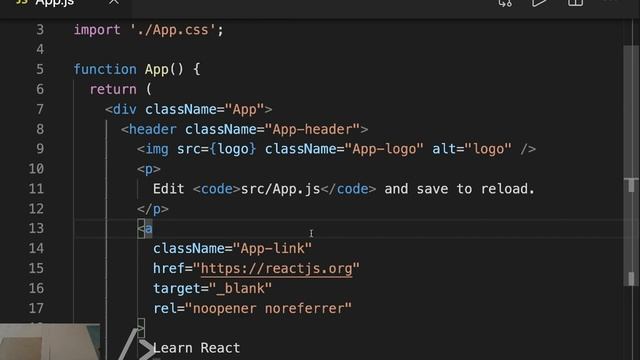The image size is (640, 360).
Task: Click the closing </p> tag on line 12
Action: click(x=153, y=209)
